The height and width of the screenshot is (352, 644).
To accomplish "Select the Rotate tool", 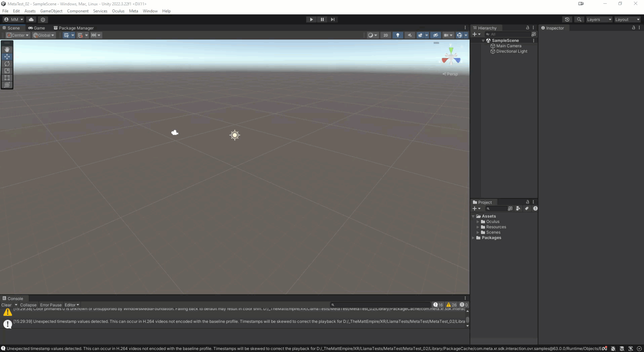I will 7,63.
